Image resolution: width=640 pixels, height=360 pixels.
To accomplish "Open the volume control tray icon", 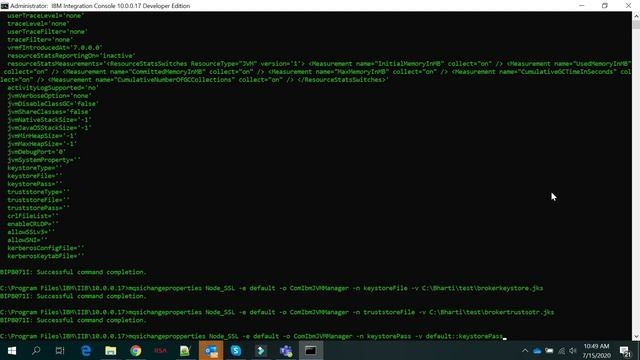I will 573,351.
